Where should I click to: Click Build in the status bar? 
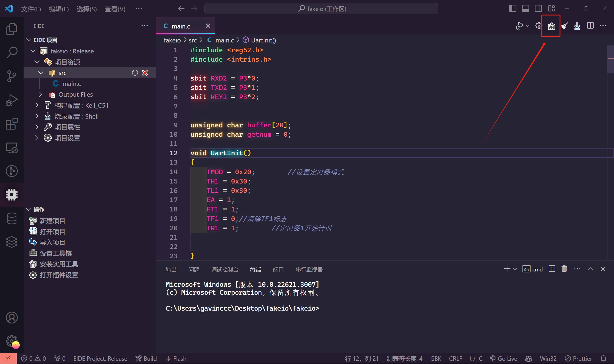(x=146, y=359)
